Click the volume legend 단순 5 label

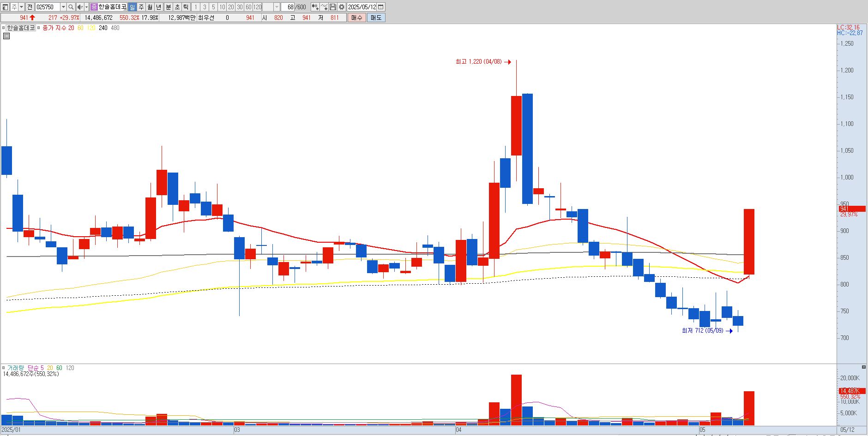[36, 368]
